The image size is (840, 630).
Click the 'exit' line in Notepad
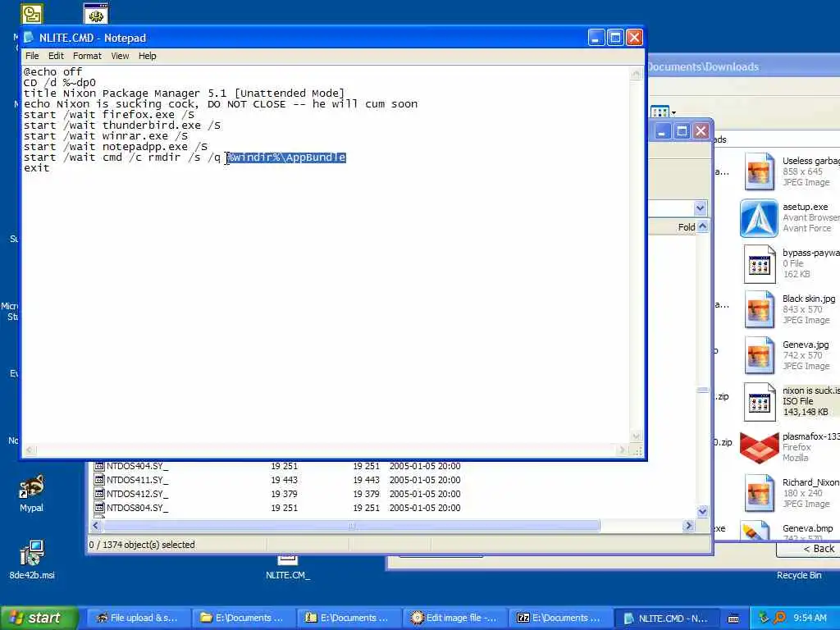pyautogui.click(x=36, y=168)
